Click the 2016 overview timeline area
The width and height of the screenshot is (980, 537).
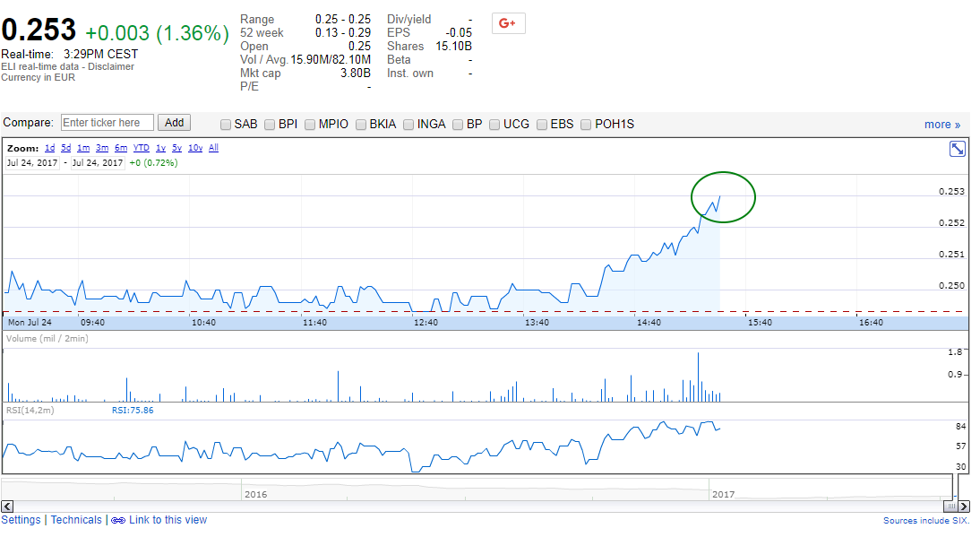tap(255, 495)
